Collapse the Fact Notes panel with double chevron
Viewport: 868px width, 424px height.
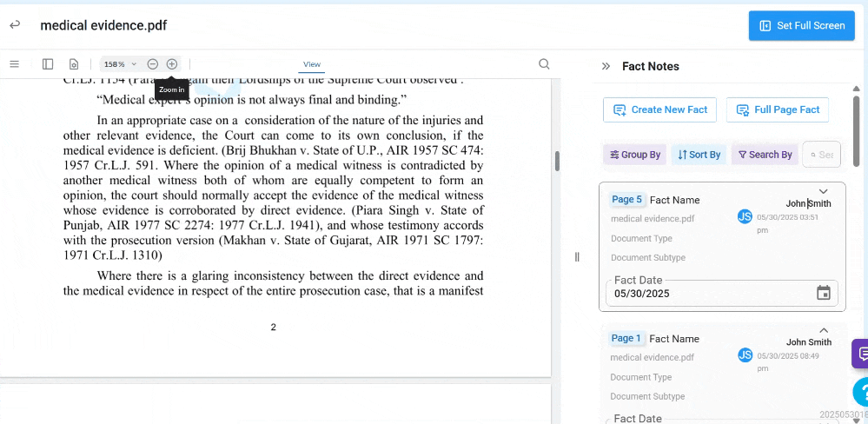[x=606, y=66]
